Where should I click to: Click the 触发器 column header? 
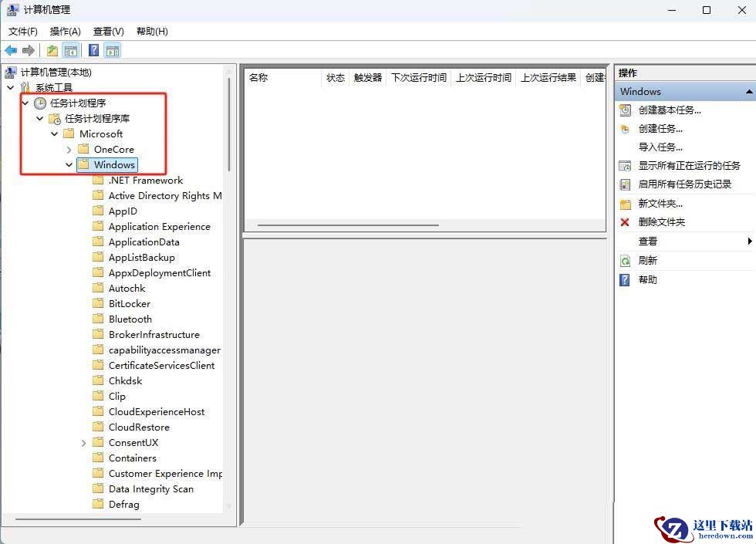[x=368, y=78]
